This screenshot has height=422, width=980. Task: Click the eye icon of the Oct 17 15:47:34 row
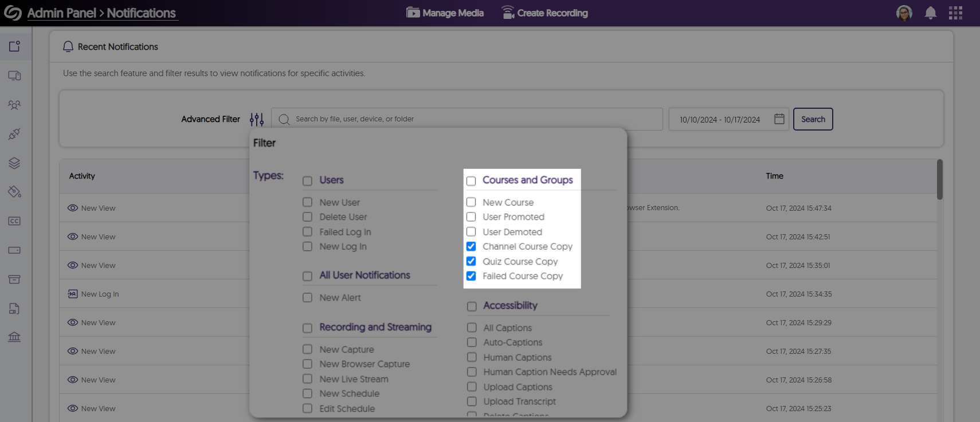(x=73, y=208)
